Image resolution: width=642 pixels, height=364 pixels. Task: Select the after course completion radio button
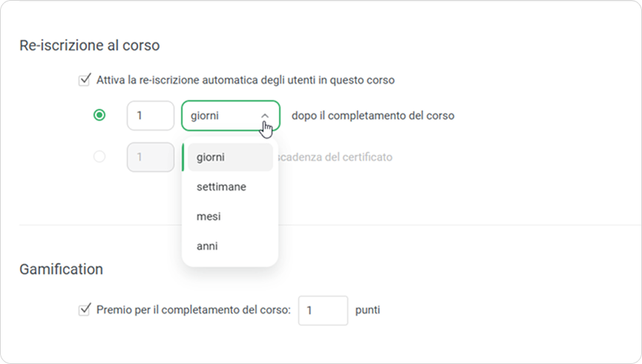99,116
